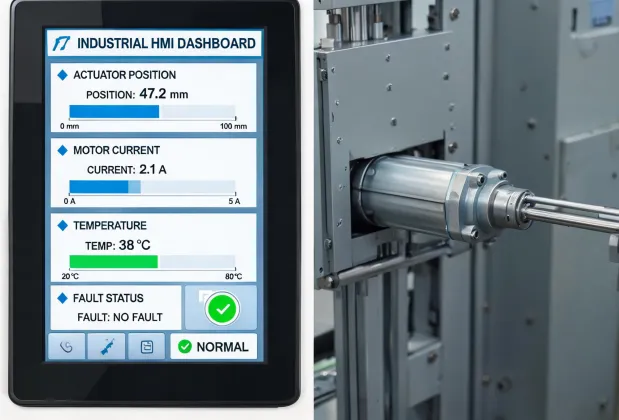Image resolution: width=619 pixels, height=420 pixels.
Task: Click the 5 A scale label
Action: (234, 201)
